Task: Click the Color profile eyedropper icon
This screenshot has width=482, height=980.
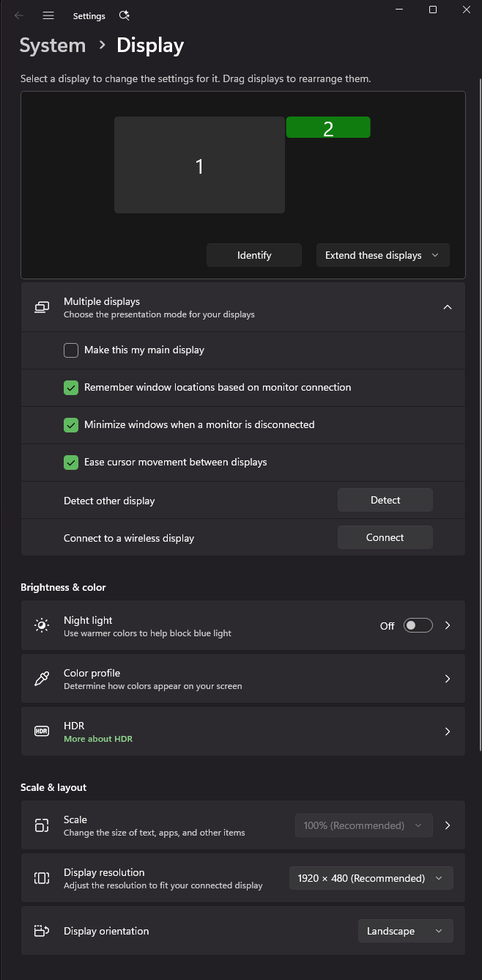Action: [x=42, y=679]
